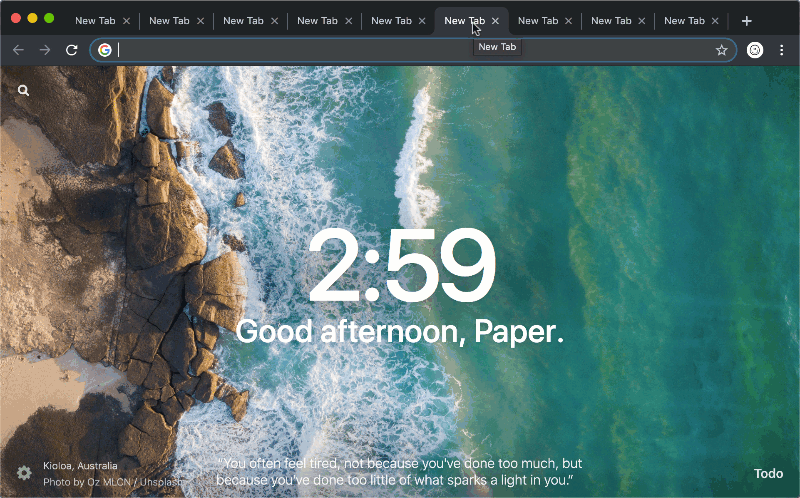Click the "Good afternoon, Paper." greeting

click(x=400, y=332)
